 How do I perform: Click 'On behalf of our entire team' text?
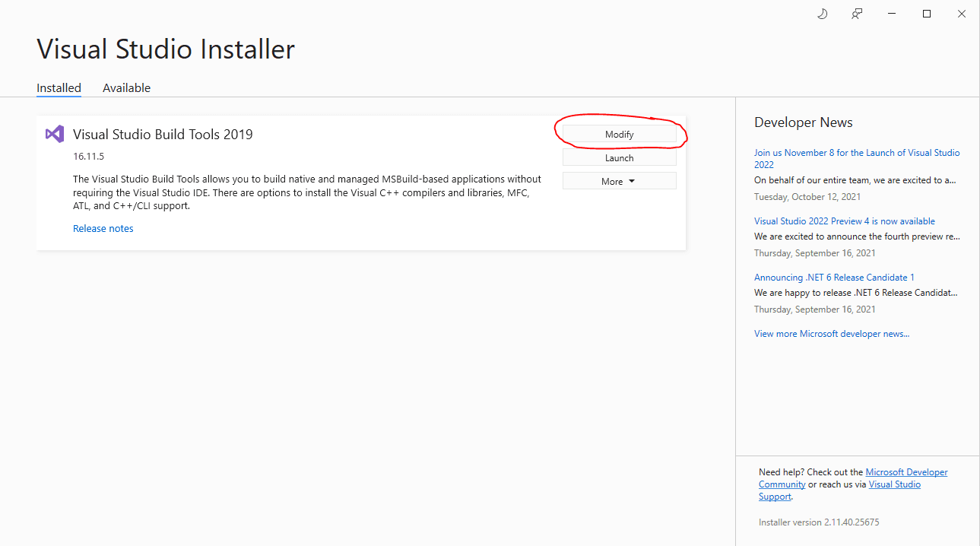click(855, 180)
